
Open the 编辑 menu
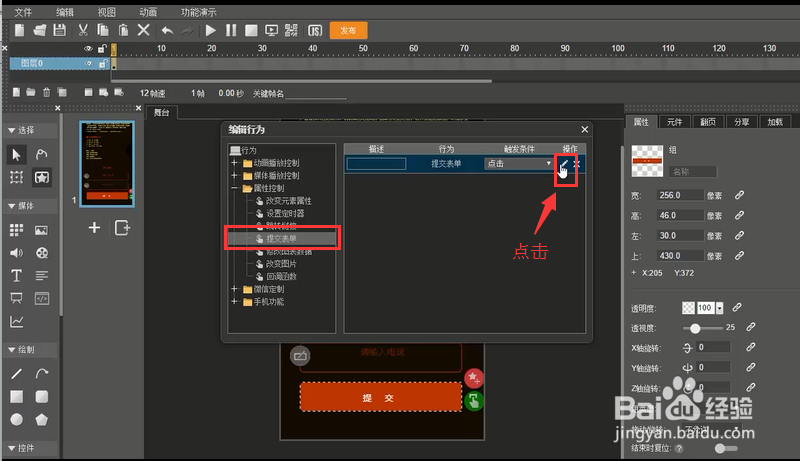click(x=65, y=12)
